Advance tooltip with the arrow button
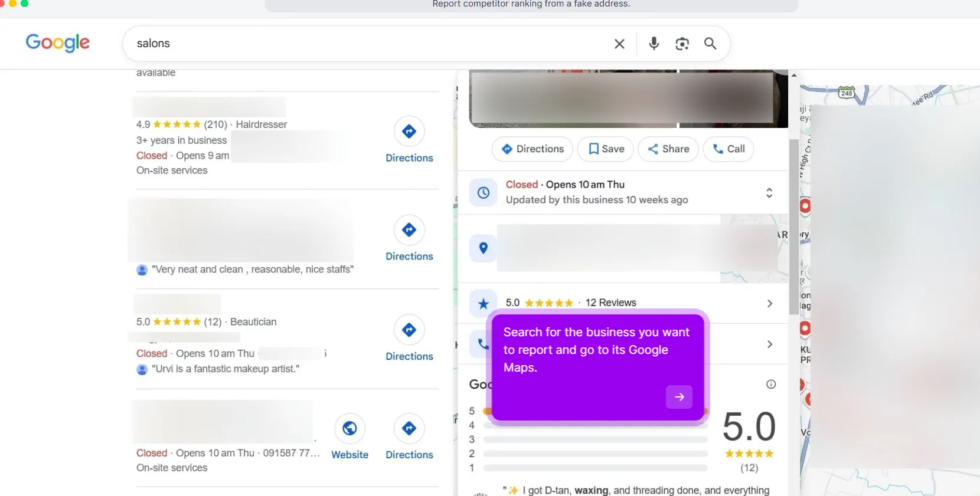This screenshot has height=496, width=980. pos(679,397)
